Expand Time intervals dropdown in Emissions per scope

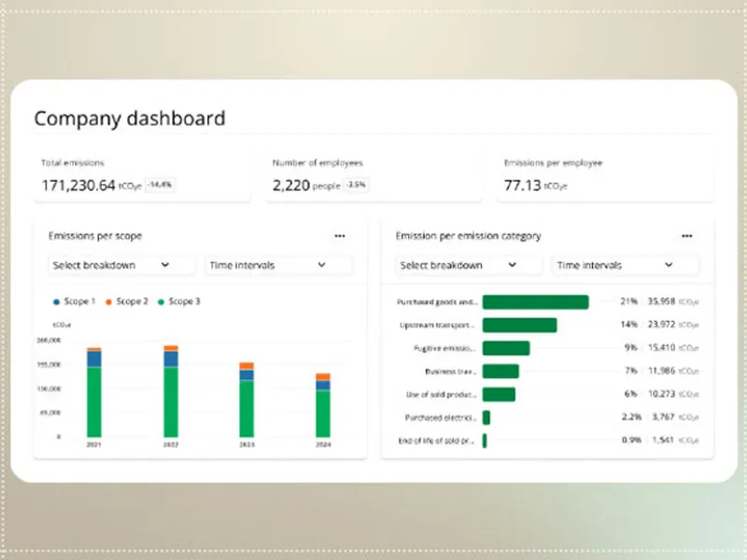(278, 265)
